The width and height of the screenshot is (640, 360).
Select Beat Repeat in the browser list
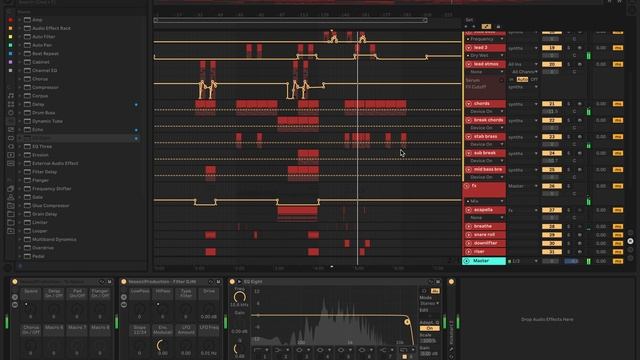pos(45,53)
